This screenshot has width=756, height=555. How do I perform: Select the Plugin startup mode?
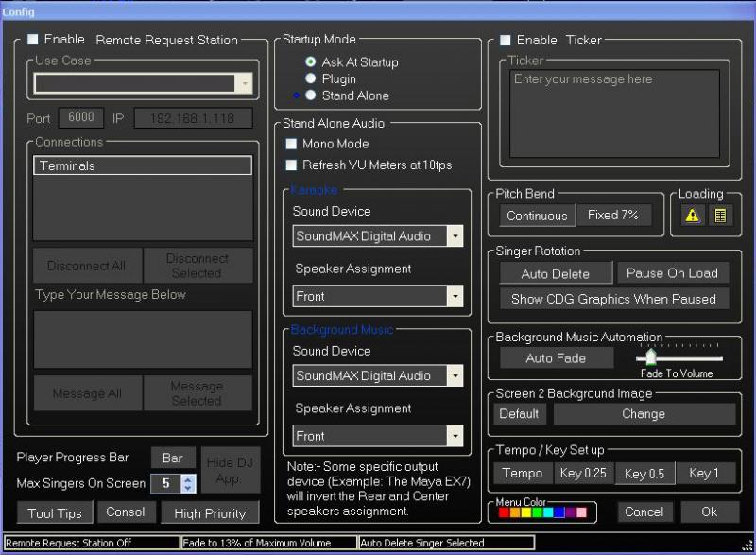click(x=311, y=78)
